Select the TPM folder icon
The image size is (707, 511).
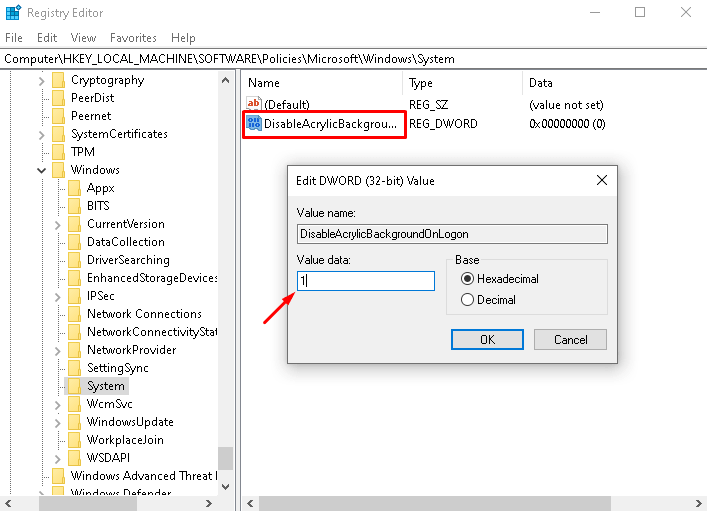tap(58, 152)
